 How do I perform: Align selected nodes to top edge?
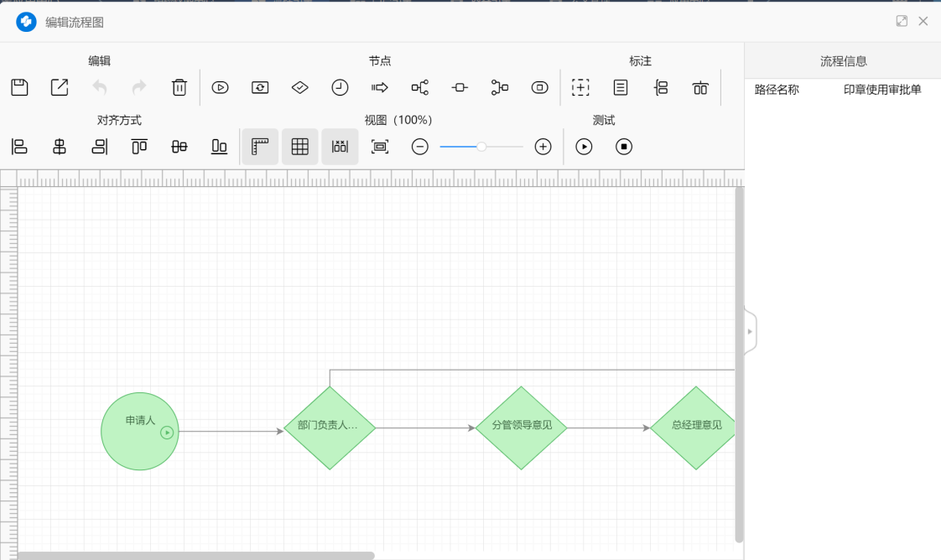139,147
